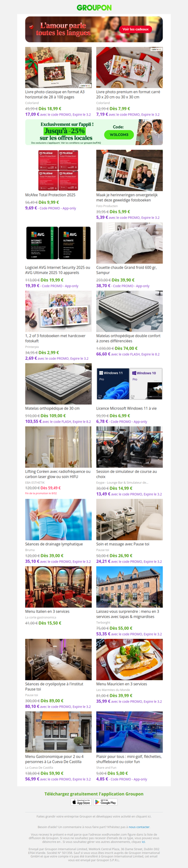
Task: Open the AVG Internet Security product image
Action: (58, 243)
